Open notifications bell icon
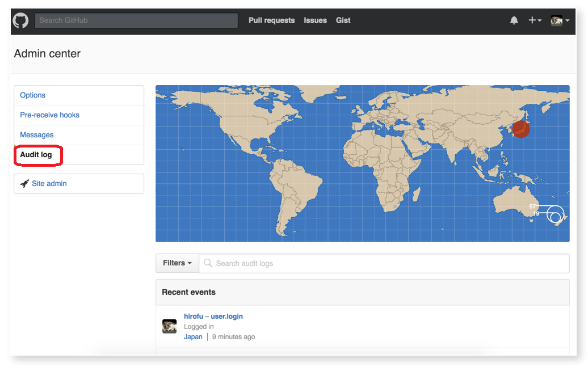Image resolution: width=588 pixels, height=367 pixels. click(514, 20)
